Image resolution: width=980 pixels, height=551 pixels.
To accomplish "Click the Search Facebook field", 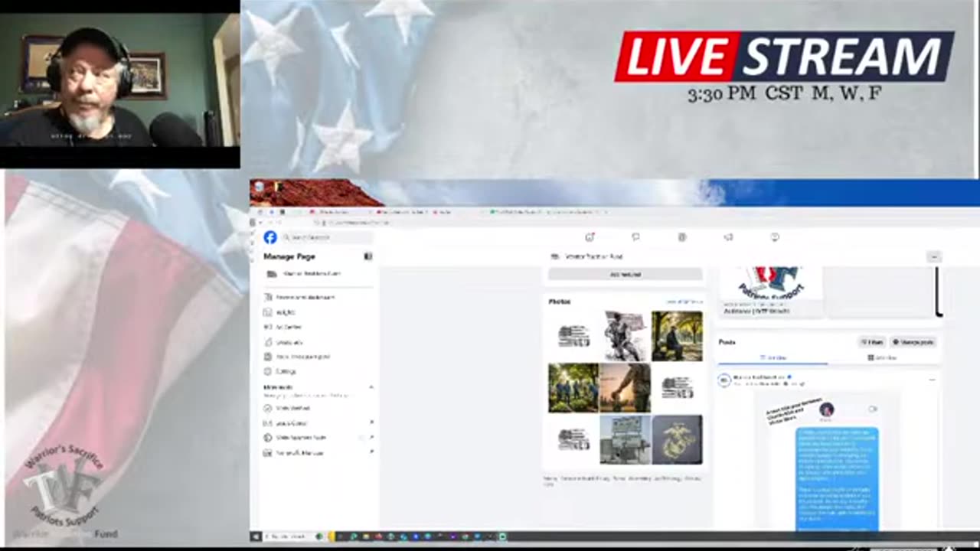I will (x=327, y=237).
